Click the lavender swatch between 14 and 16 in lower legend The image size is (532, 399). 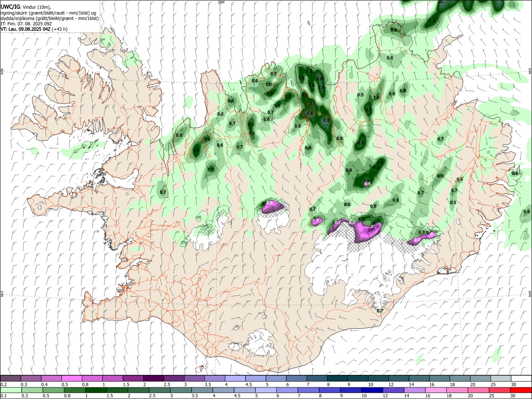coord(414,390)
